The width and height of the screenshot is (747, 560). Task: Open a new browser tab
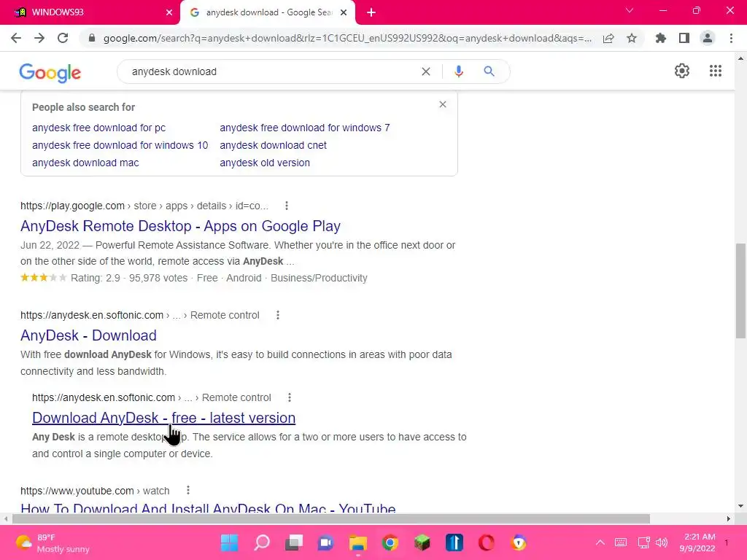(x=371, y=12)
